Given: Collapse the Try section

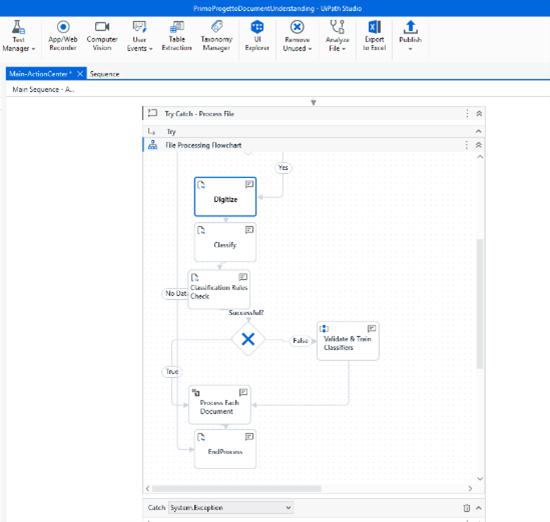Looking at the screenshot, I should [478, 131].
